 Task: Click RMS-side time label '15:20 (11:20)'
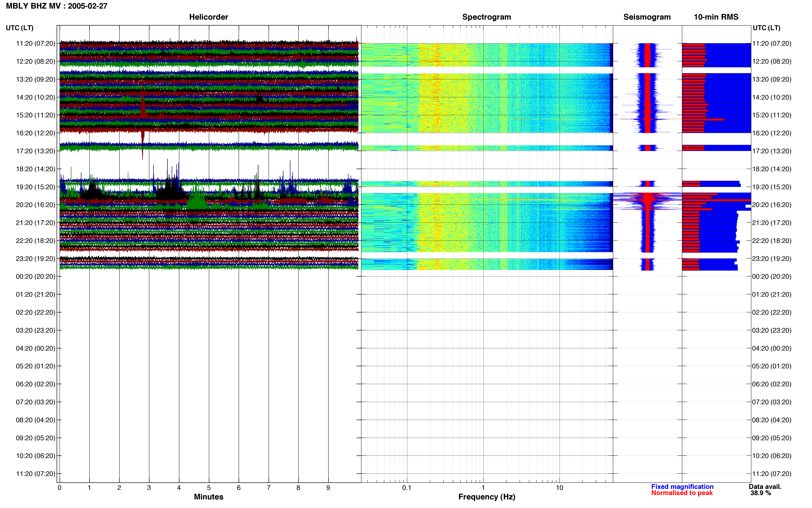772,115
